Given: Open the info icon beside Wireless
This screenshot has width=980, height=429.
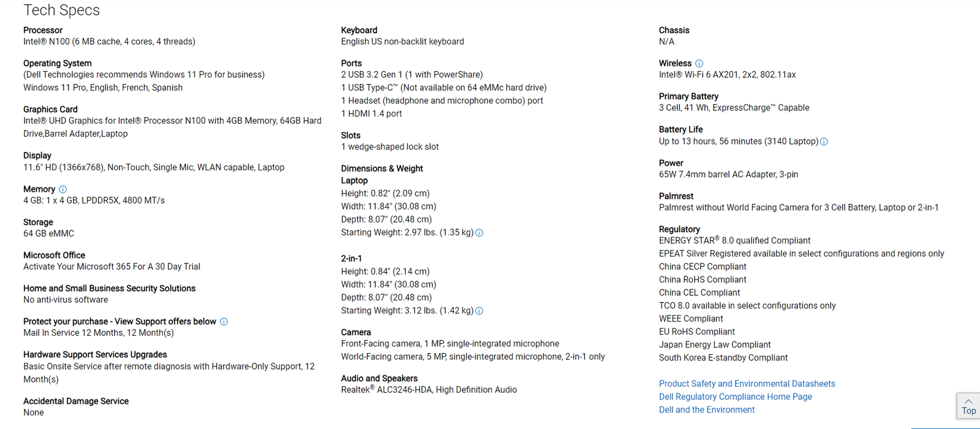Looking at the screenshot, I should (x=699, y=64).
